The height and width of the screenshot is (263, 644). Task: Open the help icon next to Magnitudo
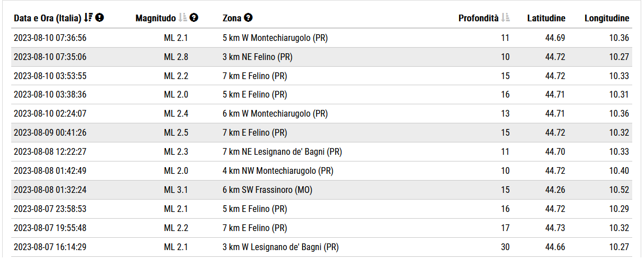coord(194,18)
